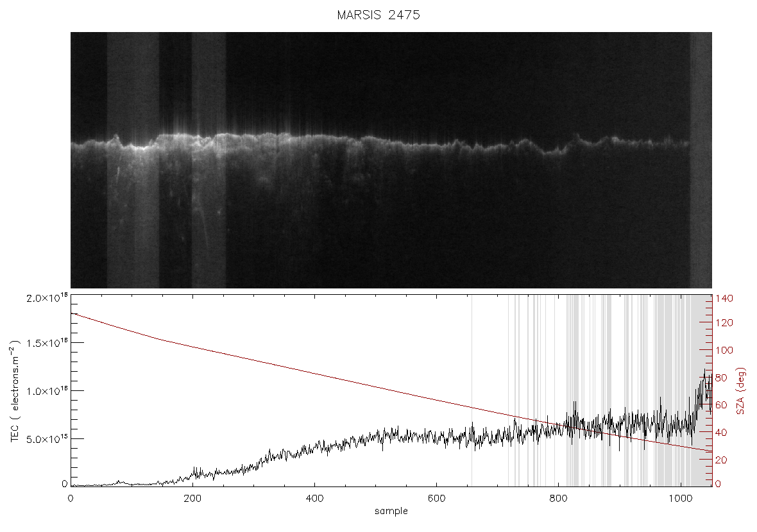757x532 pixels.
Task: Select the 200 tick on sample axis
Action: 192,498
